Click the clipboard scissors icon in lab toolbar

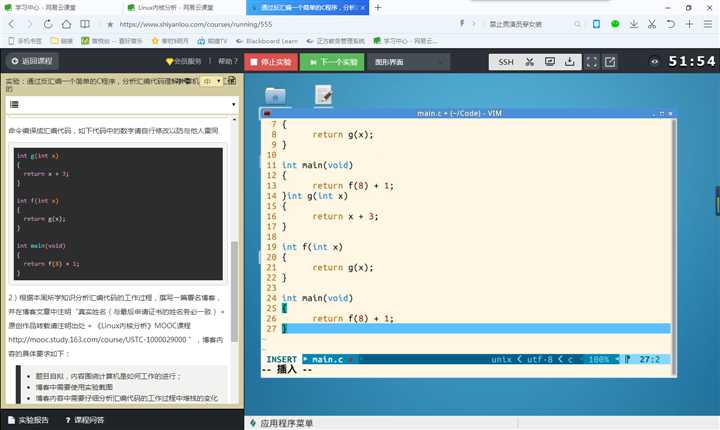(x=529, y=62)
